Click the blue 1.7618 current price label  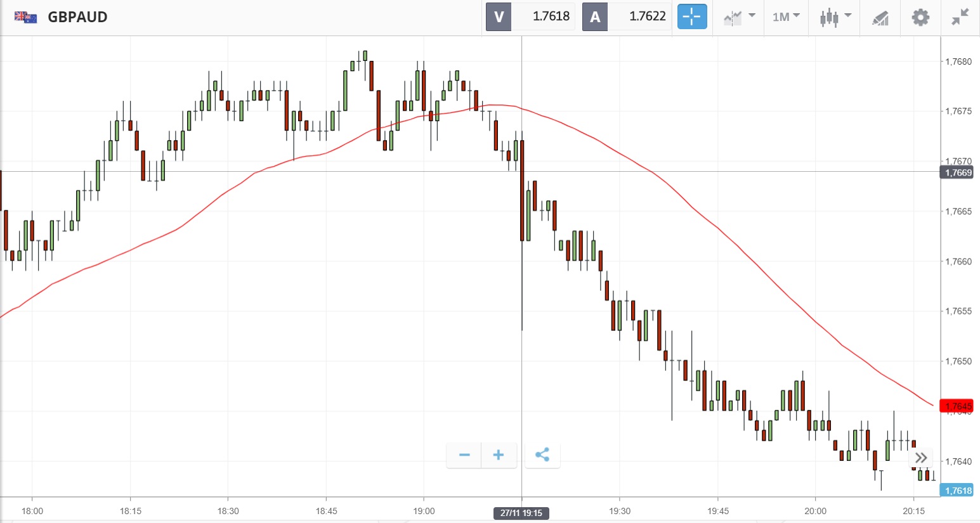pyautogui.click(x=958, y=491)
